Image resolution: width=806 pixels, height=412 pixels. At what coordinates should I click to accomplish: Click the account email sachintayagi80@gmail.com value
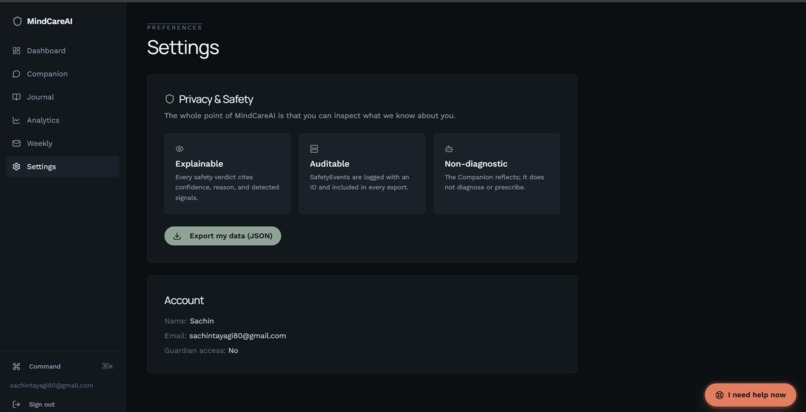point(237,336)
